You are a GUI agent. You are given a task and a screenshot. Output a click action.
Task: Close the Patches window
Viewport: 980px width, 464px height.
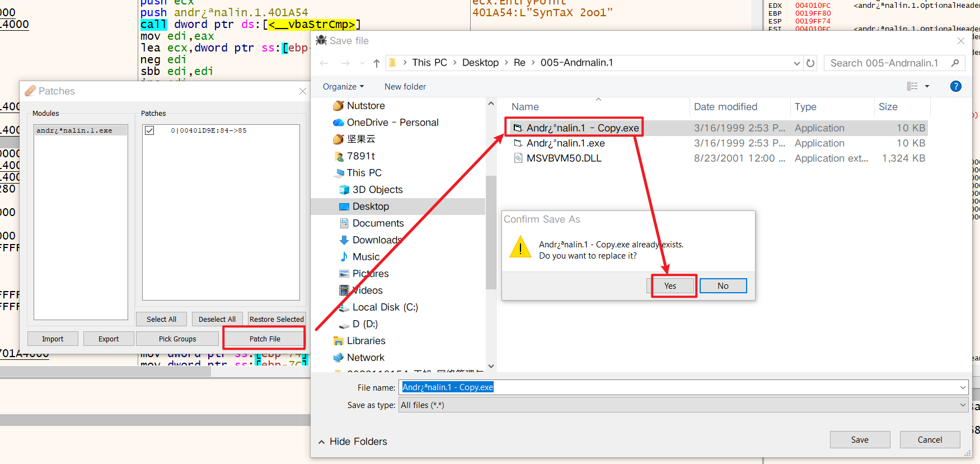point(302,91)
